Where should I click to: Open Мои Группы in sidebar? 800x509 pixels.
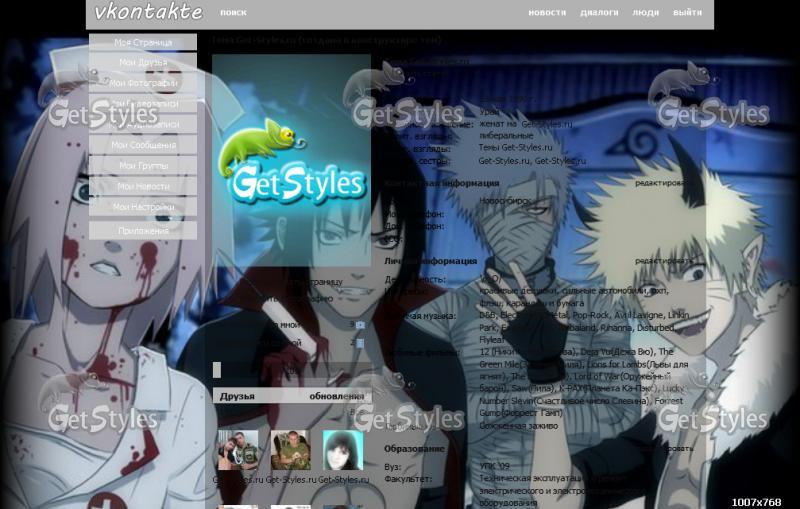tap(143, 166)
